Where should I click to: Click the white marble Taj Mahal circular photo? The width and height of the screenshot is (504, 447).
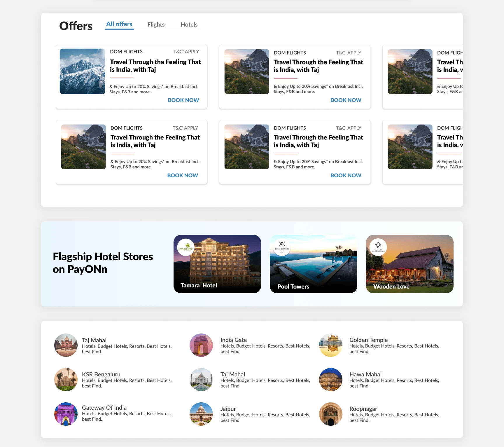point(201,380)
